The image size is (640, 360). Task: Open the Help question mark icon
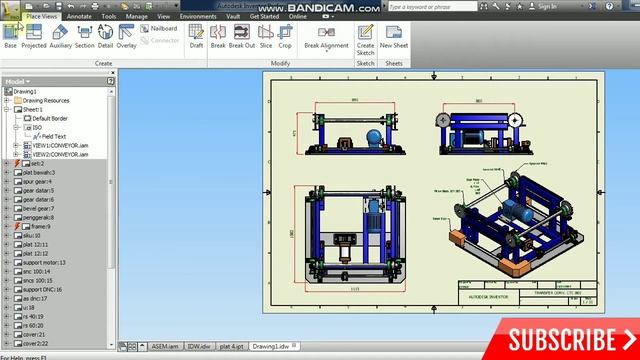tap(609, 6)
